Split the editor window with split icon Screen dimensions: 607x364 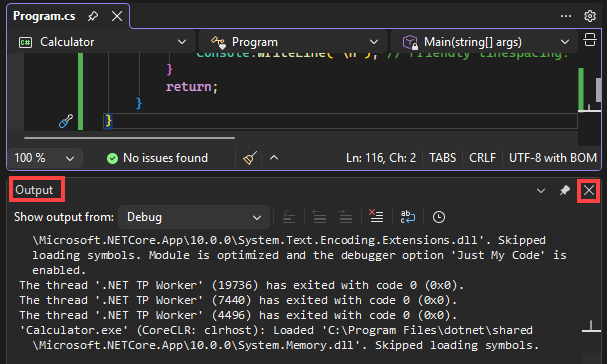click(x=590, y=39)
